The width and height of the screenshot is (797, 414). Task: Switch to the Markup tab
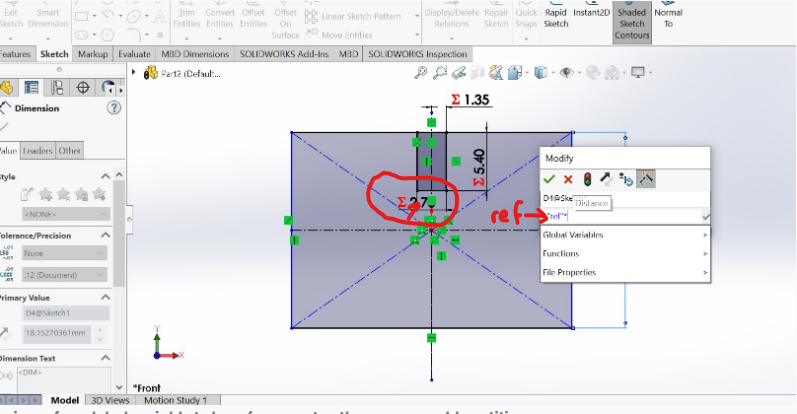(93, 54)
